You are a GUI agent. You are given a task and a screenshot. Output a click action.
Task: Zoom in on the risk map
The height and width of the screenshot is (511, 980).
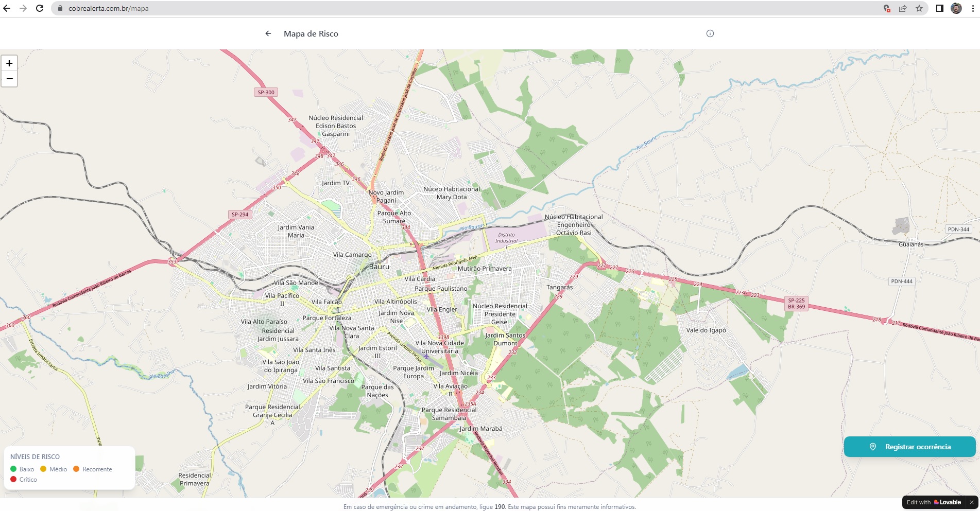click(x=9, y=63)
